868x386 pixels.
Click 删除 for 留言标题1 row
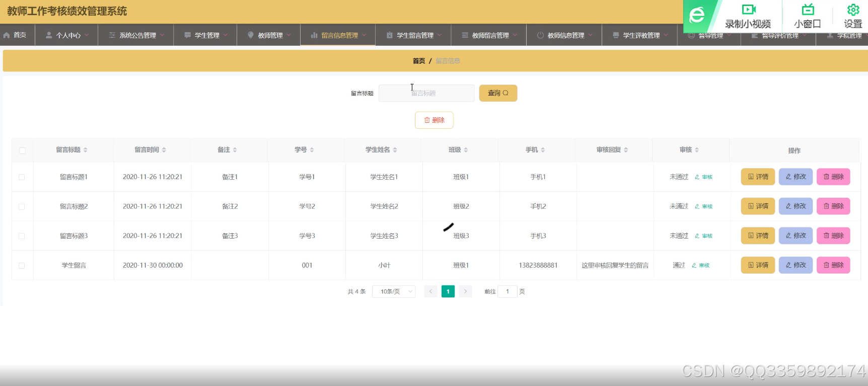point(833,177)
